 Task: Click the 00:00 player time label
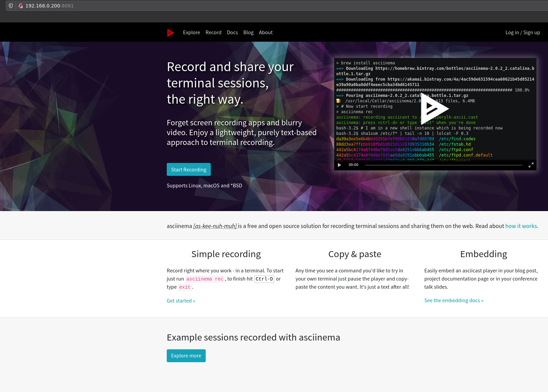click(353, 165)
